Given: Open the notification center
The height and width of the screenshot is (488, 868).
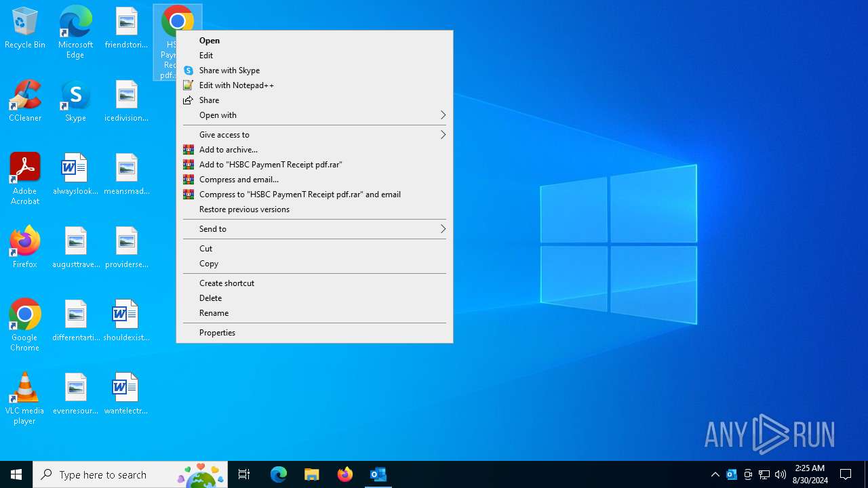Looking at the screenshot, I should (846, 474).
